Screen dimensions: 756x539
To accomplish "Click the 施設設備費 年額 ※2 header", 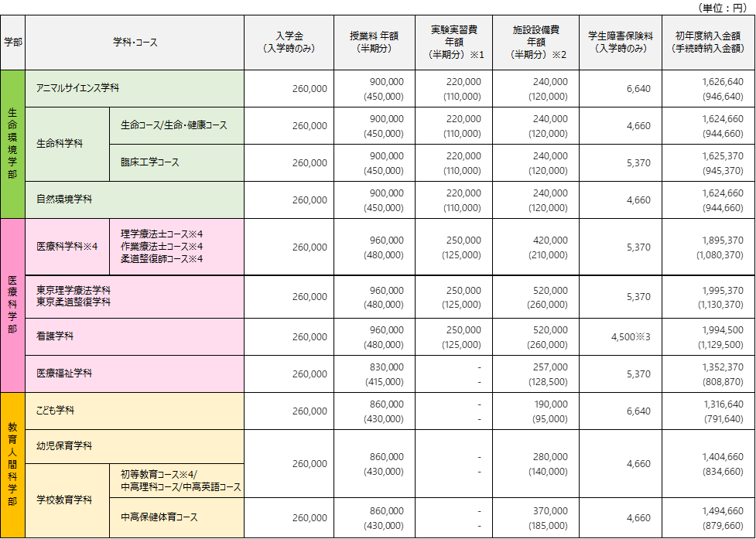I will click(535, 43).
